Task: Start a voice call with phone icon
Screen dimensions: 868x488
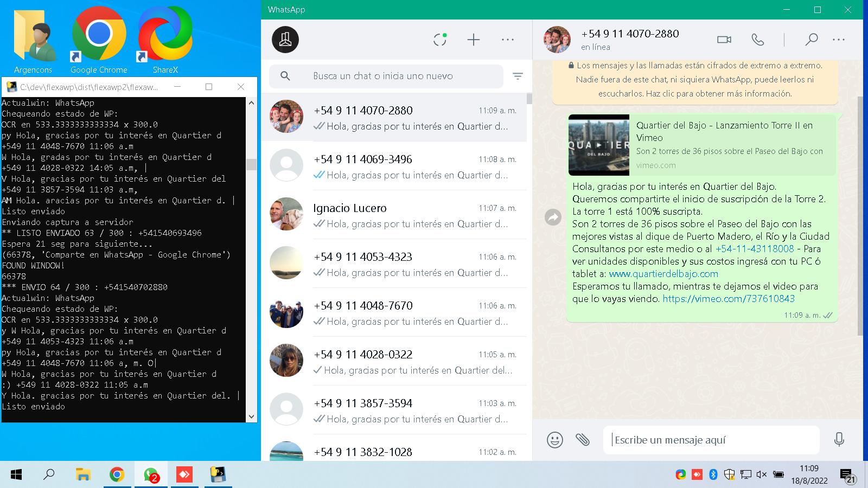Action: tap(758, 40)
